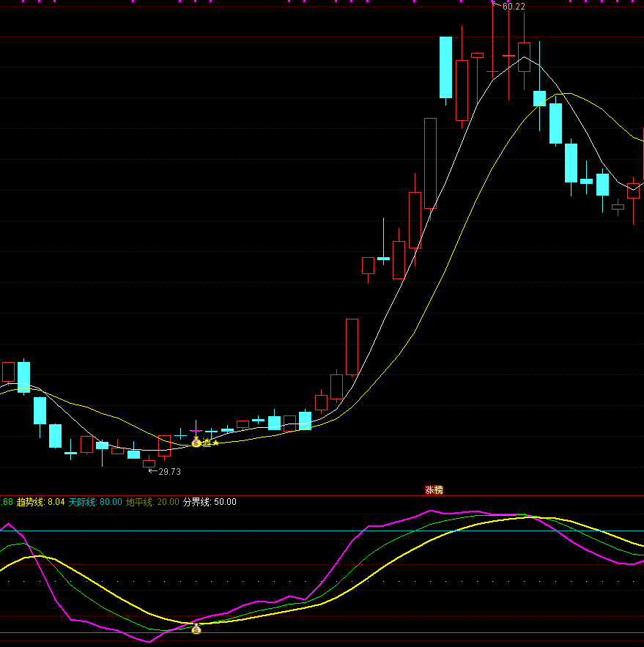Select the 地平线 20.00 indicator label
The height and width of the screenshot is (647, 644).
pos(152,502)
